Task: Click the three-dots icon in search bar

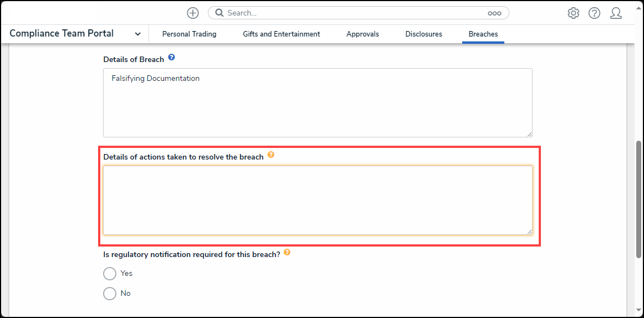Action: pyautogui.click(x=494, y=13)
